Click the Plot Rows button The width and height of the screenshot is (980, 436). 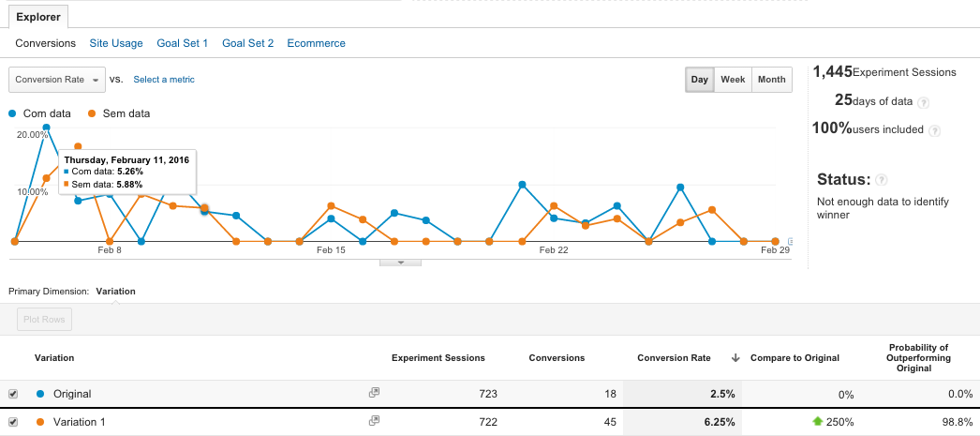[x=44, y=319]
